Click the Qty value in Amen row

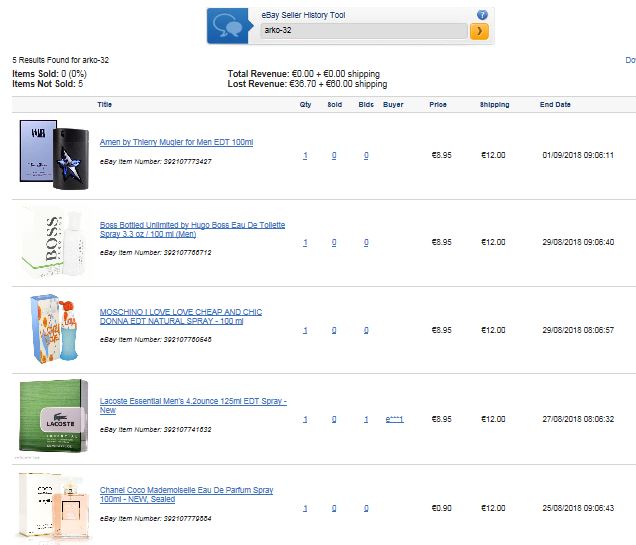click(x=305, y=155)
